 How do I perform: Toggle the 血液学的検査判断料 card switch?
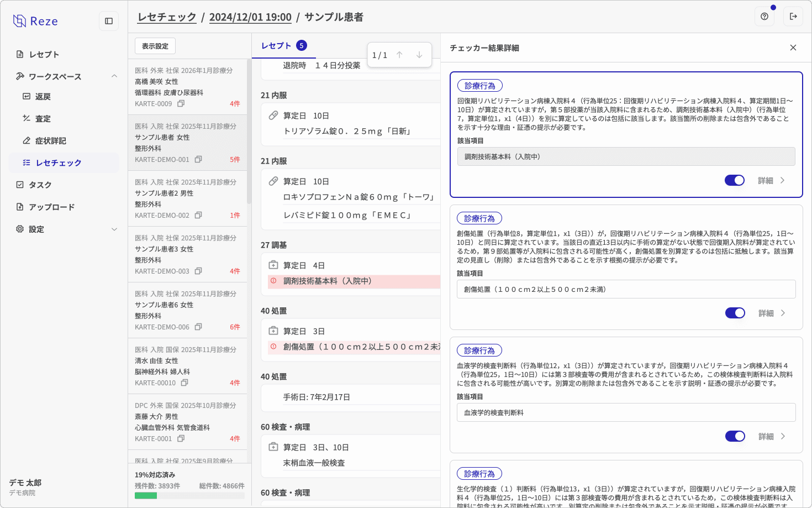[735, 436]
